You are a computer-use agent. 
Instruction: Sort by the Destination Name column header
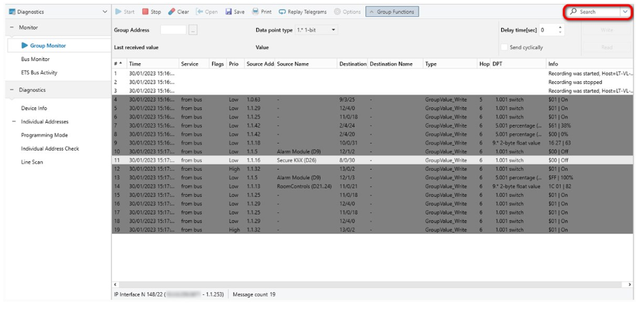tap(395, 64)
